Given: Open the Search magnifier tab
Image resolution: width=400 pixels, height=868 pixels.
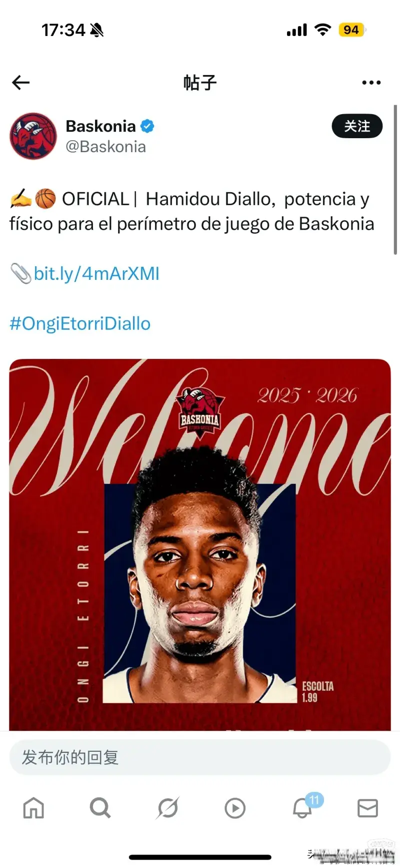Looking at the screenshot, I should [x=100, y=807].
